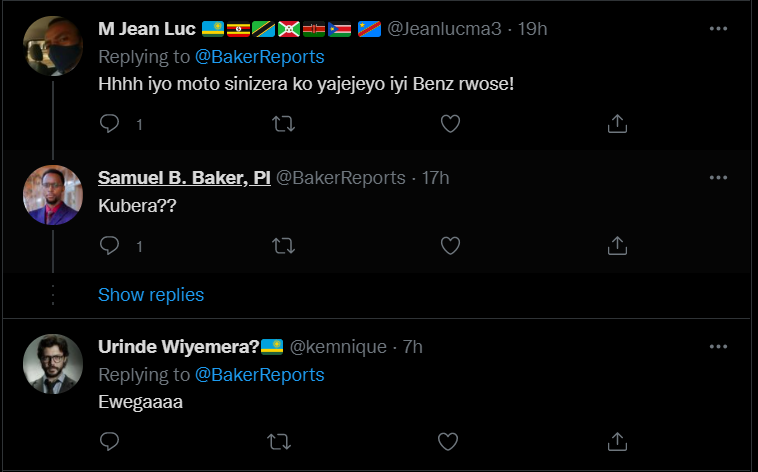The height and width of the screenshot is (472, 758).
Task: Open Samuel B. Baker, PI profile name
Action: click(x=184, y=178)
